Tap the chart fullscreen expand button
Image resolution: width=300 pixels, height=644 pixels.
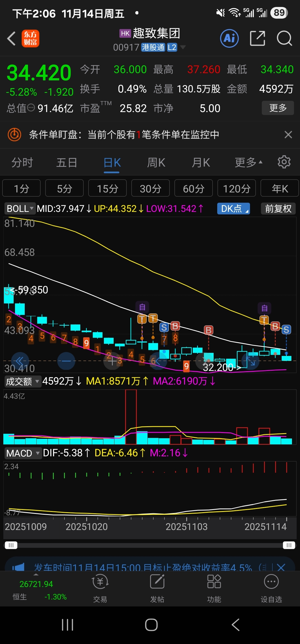[251, 361]
